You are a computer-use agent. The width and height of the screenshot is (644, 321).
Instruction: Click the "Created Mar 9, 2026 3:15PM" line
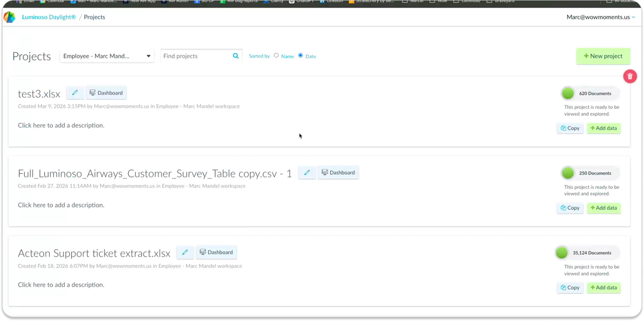(x=129, y=106)
